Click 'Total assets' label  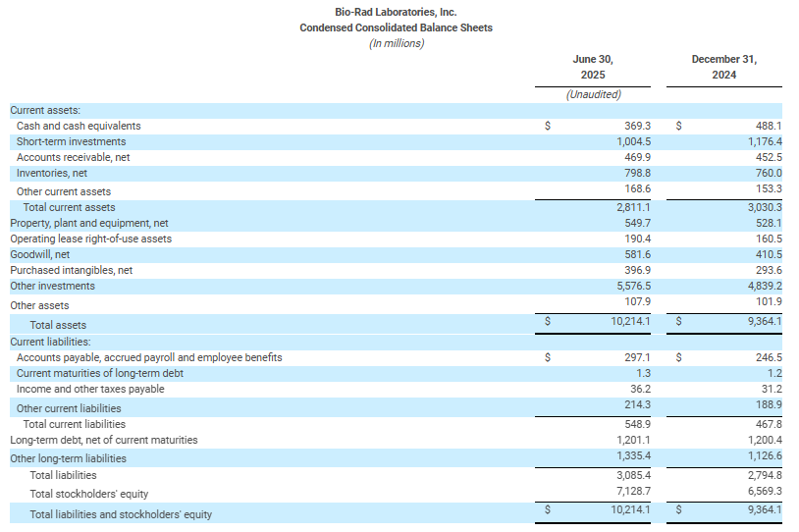tap(58, 325)
